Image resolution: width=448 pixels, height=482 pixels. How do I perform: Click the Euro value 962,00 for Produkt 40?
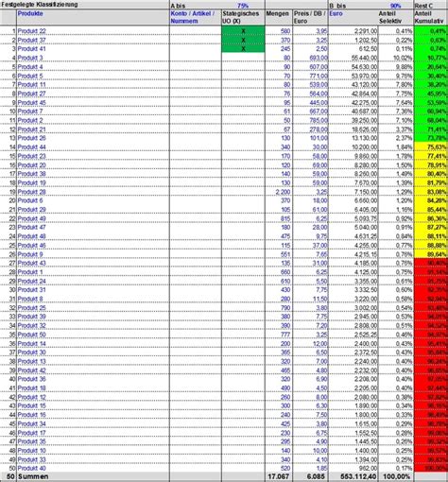(x=369, y=468)
